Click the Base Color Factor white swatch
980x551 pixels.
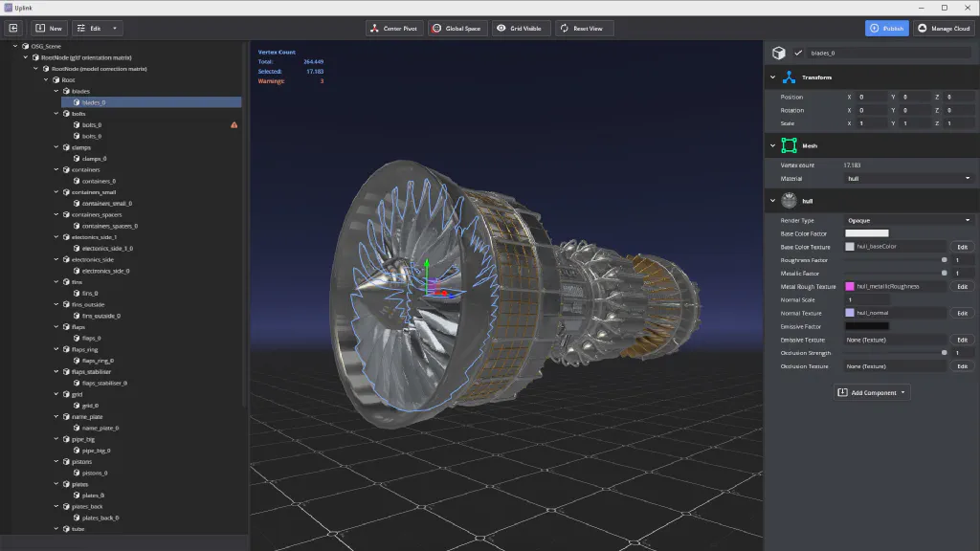867,233
